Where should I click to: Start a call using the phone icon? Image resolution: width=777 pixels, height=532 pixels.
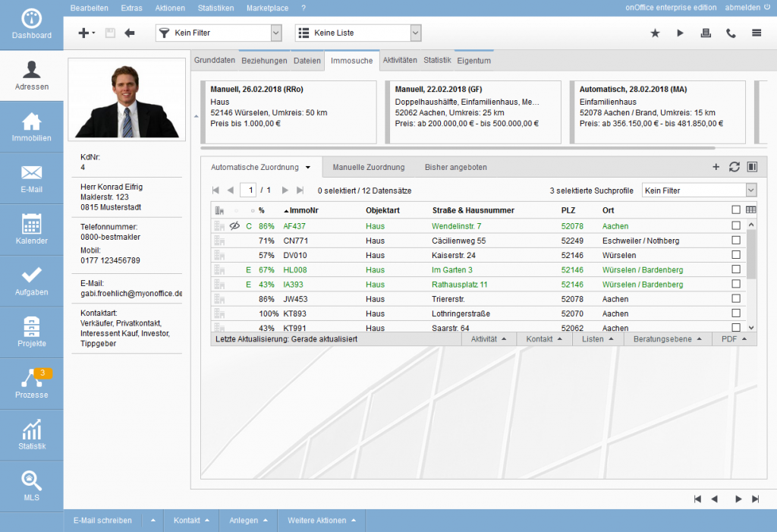728,33
